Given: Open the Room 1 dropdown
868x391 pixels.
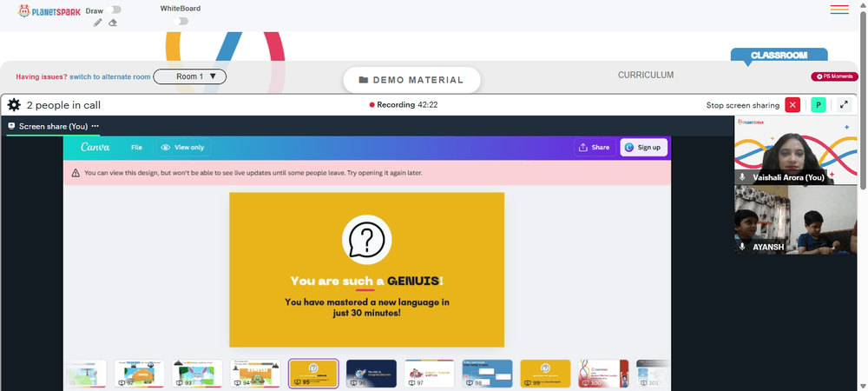Looking at the screenshot, I should point(190,76).
